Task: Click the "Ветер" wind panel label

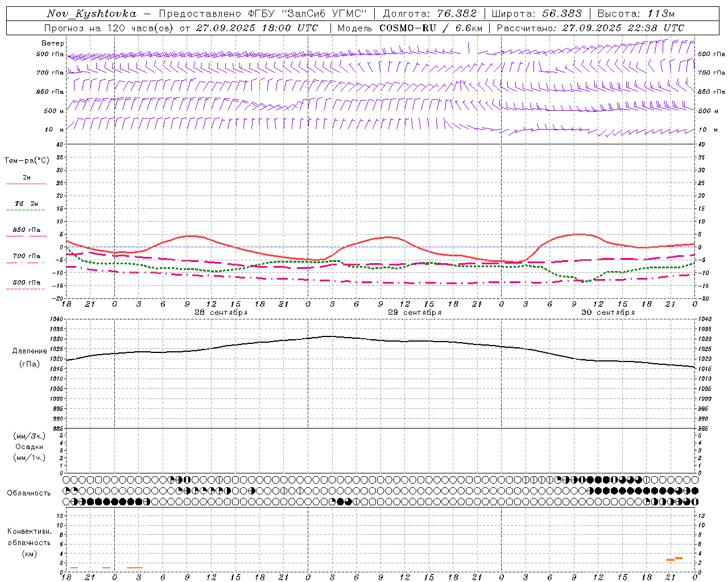Action: pyautogui.click(x=53, y=43)
